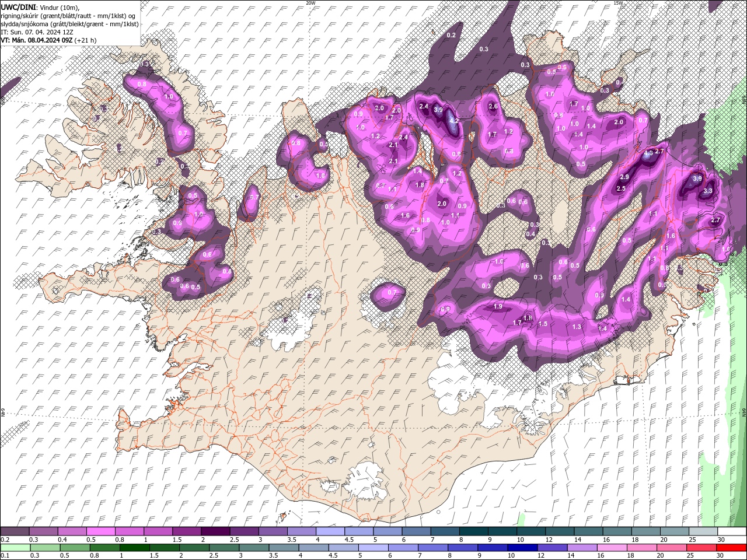Click the 2.5 snowfall value on the map
747x560 pixels.
point(621,188)
